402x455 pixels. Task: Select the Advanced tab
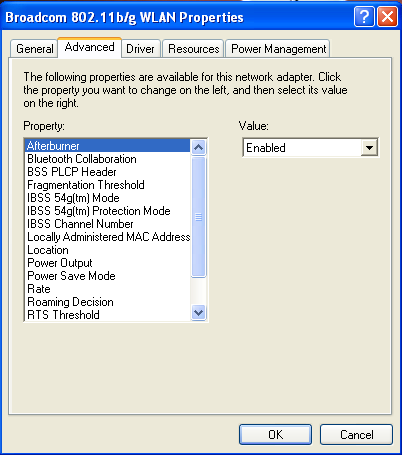(89, 47)
